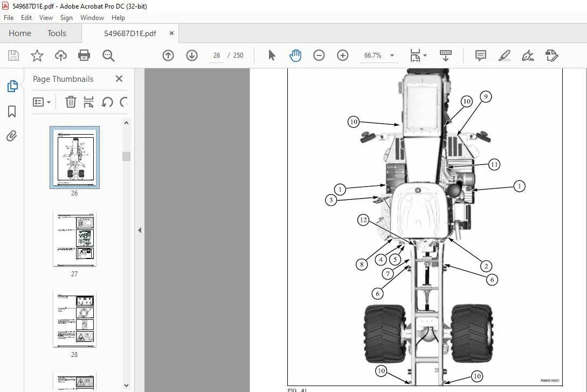Delete page with trash icon in thumbnails
Viewport: 587px width, 392px height.
(x=71, y=102)
